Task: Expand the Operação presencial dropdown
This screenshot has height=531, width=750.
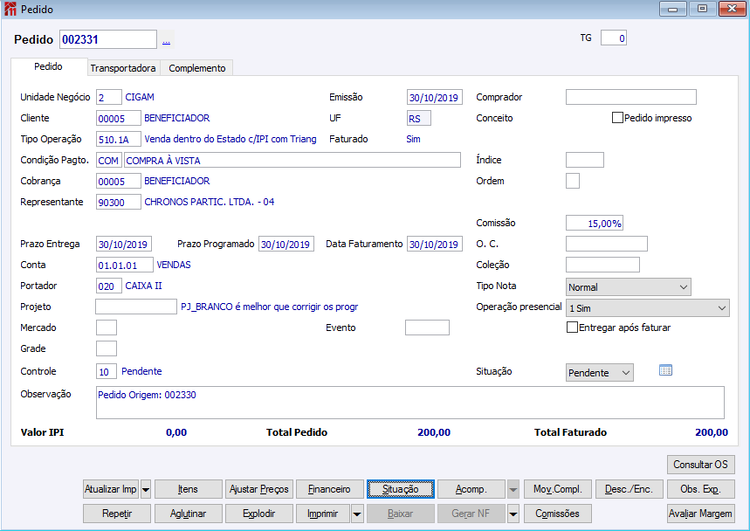Action: 647,308
